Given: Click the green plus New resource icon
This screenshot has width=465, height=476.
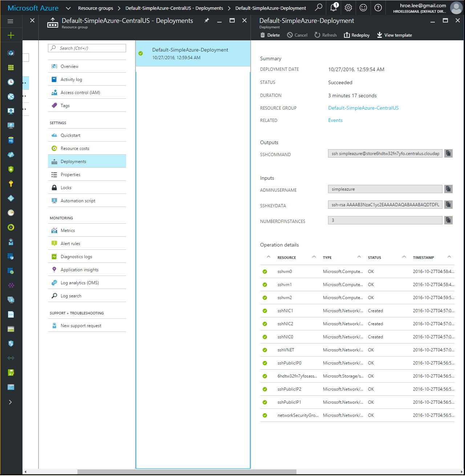Looking at the screenshot, I should (11, 35).
